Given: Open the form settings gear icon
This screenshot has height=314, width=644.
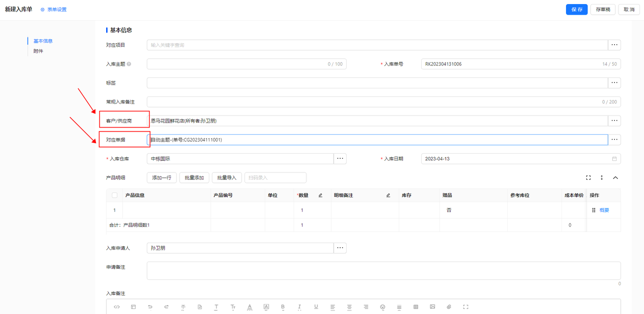Looking at the screenshot, I should tap(42, 10).
